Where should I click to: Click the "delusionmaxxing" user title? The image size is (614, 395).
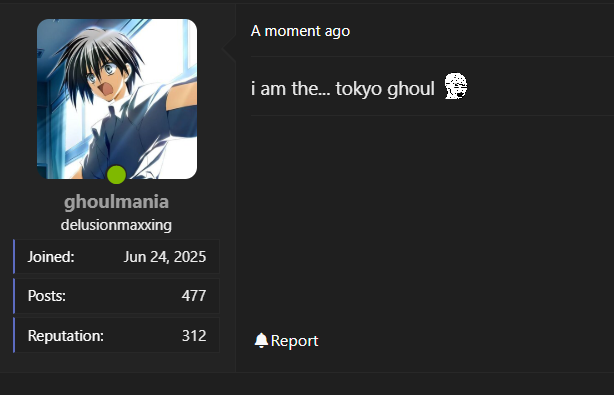tap(116, 225)
